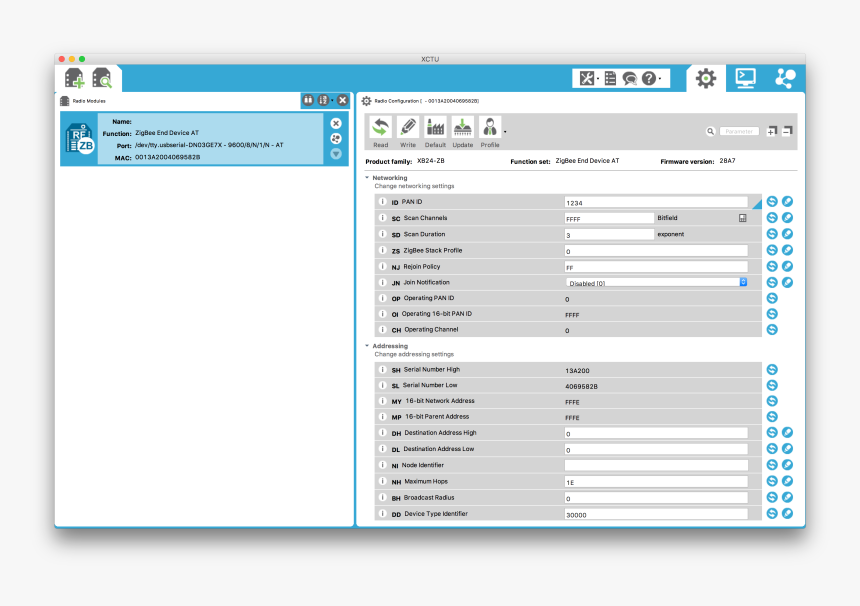Discover remote nodes for the module
This screenshot has width=860, height=606.
click(x=336, y=139)
